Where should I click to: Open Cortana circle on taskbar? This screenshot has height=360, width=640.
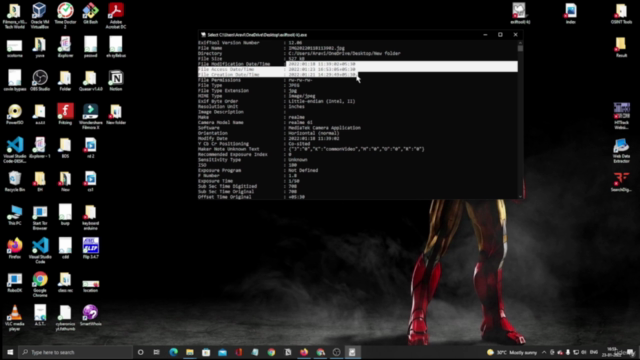[140, 352]
